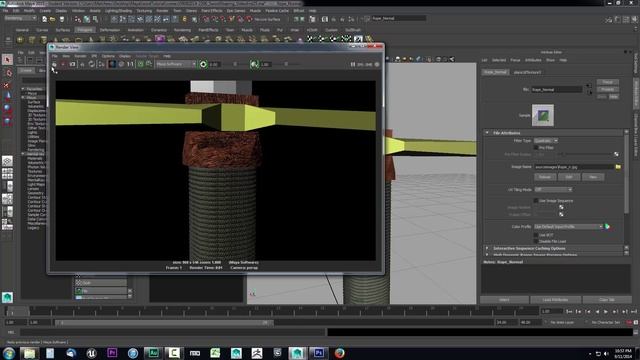The height and width of the screenshot is (360, 640).
Task: Switch to the place2dTexture1 tab
Action: [527, 72]
